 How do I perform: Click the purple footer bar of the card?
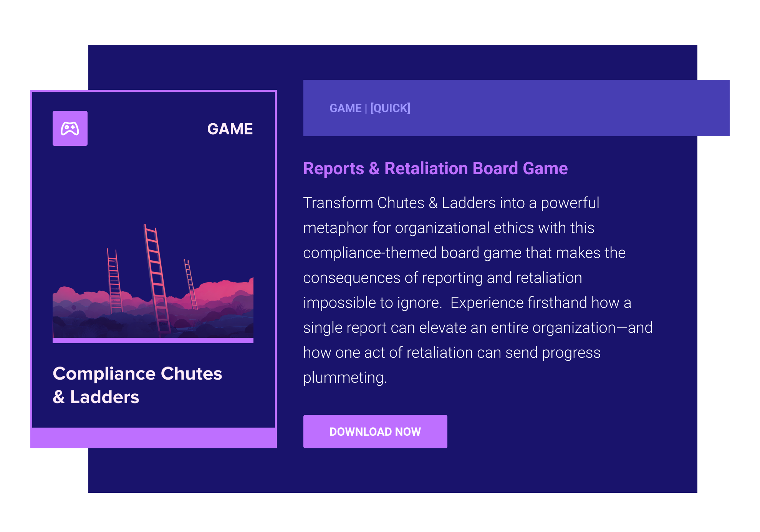(x=153, y=438)
